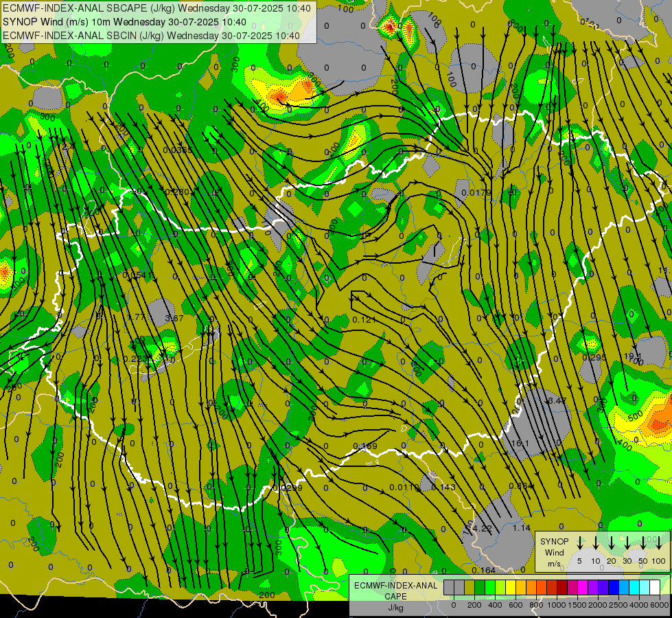Select the olive swatch in the CAPE legend
Image resolution: width=672 pixels, height=618 pixels.
tap(470, 587)
